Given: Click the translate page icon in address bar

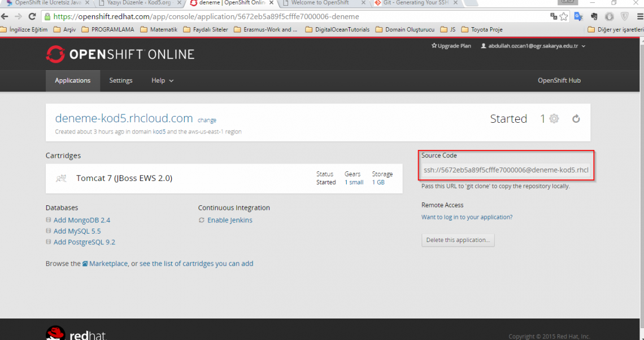Looking at the screenshot, I should pyautogui.click(x=554, y=16).
